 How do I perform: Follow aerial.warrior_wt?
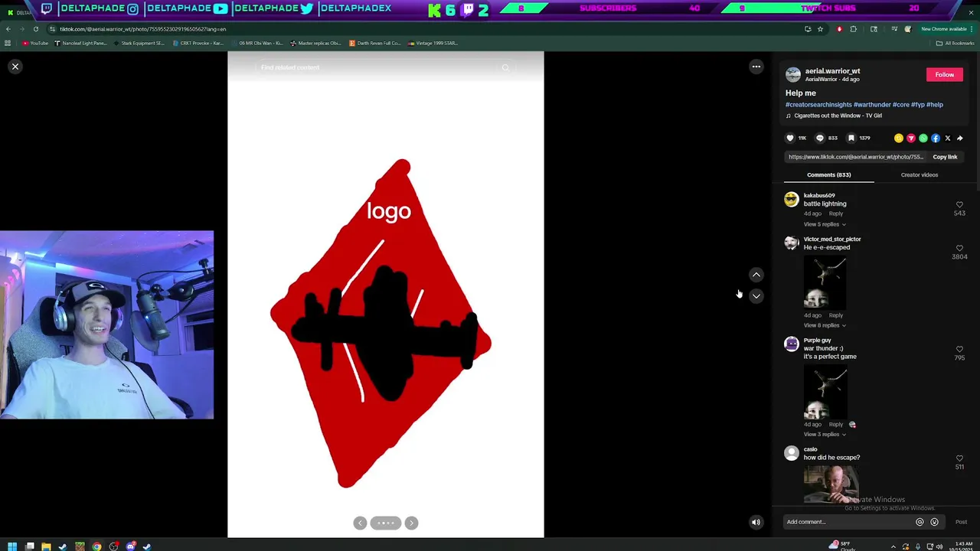click(945, 74)
